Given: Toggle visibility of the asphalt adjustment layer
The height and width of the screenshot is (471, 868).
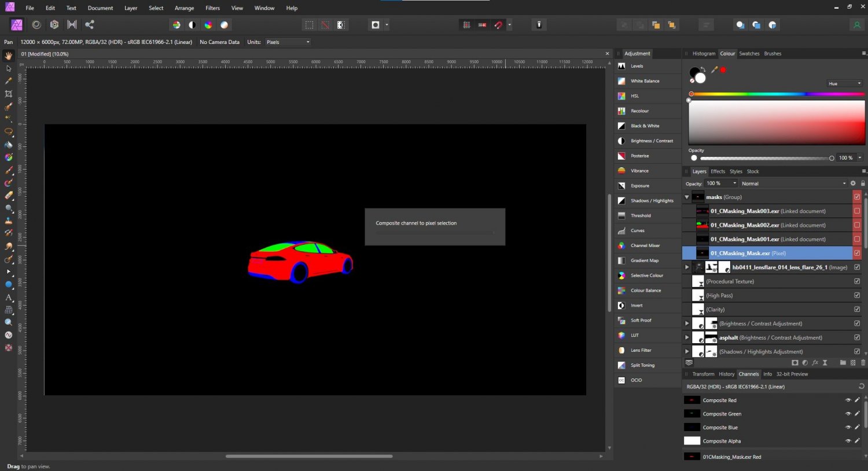Looking at the screenshot, I should click(x=857, y=337).
